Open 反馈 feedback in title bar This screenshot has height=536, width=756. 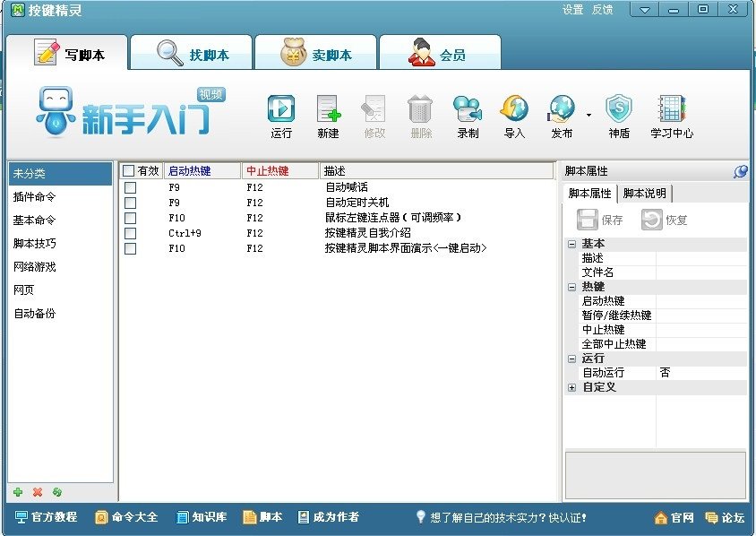pos(602,10)
